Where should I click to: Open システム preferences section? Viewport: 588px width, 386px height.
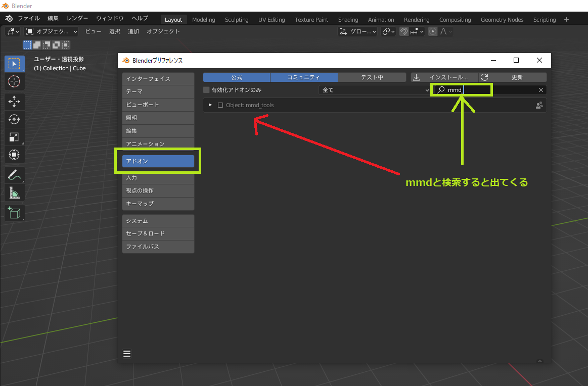(158, 221)
